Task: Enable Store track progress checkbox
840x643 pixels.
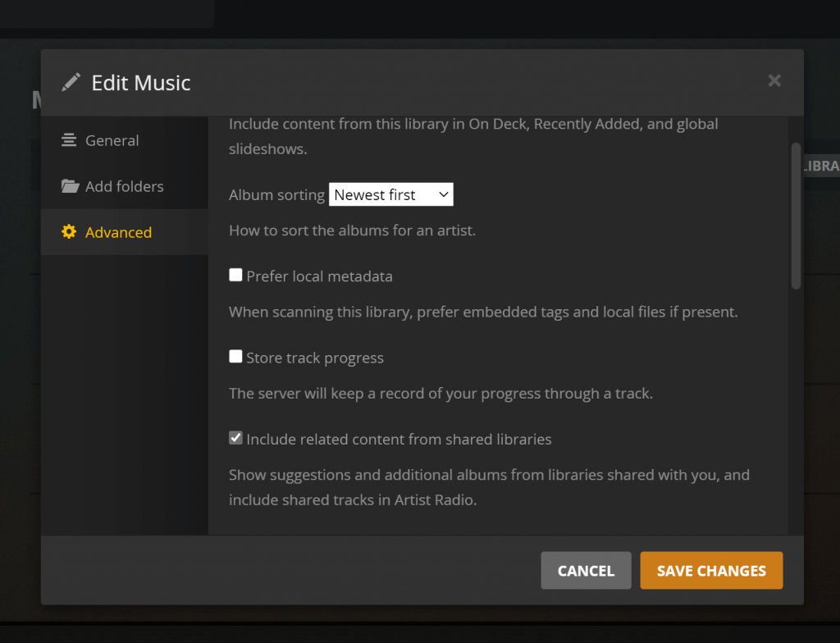Action: coord(235,356)
